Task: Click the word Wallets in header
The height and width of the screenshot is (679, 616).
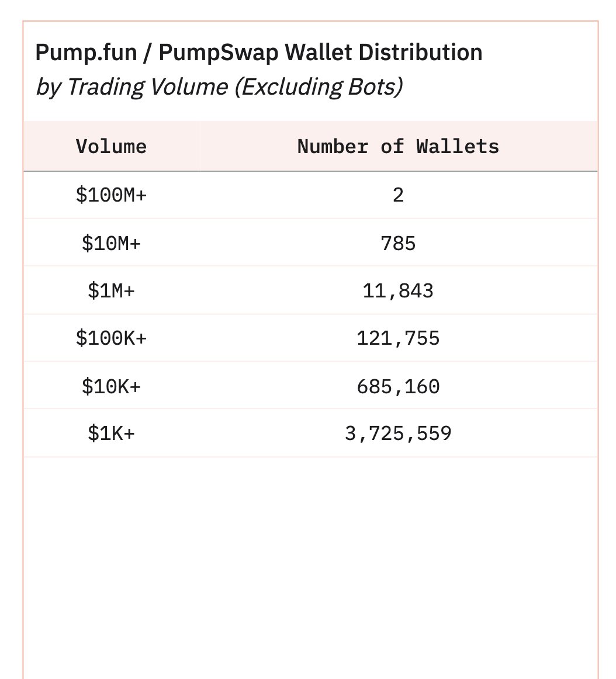Action: 458,146
